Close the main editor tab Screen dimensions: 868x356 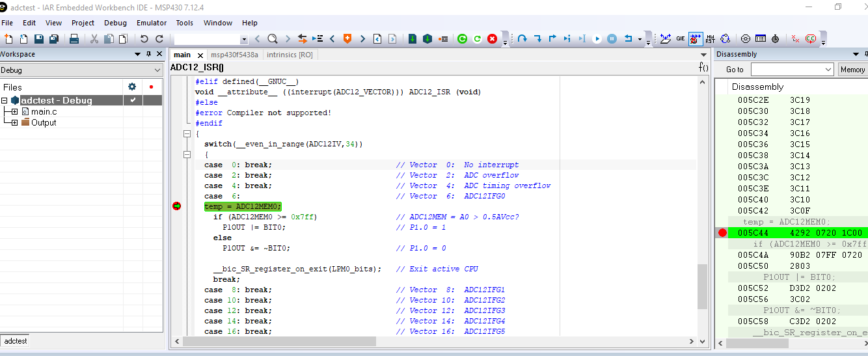200,55
